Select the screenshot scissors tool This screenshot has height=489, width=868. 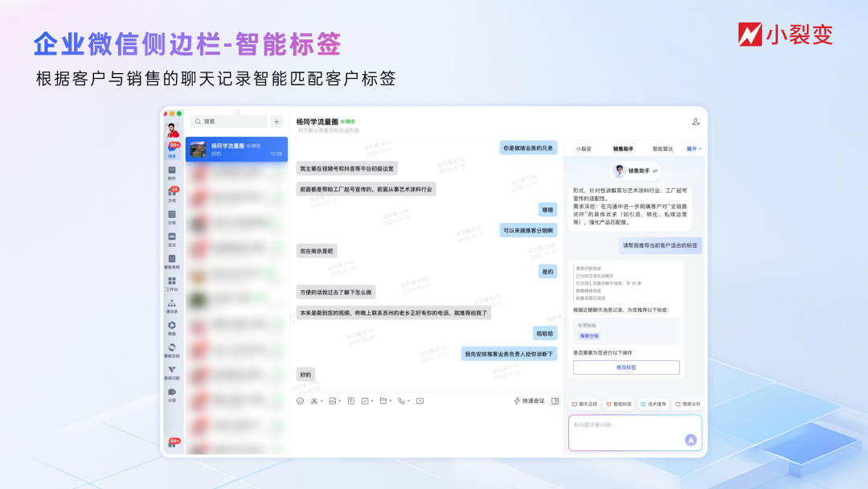point(314,401)
